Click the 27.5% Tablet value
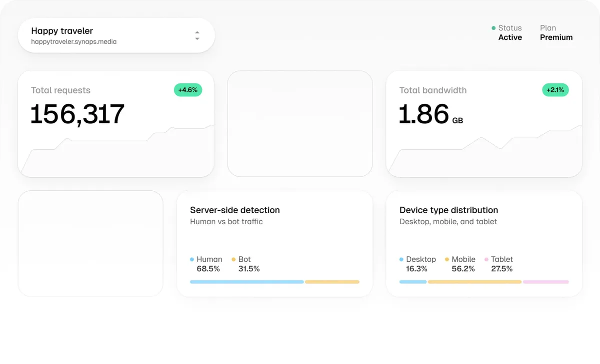The image size is (600, 364). coord(501,269)
